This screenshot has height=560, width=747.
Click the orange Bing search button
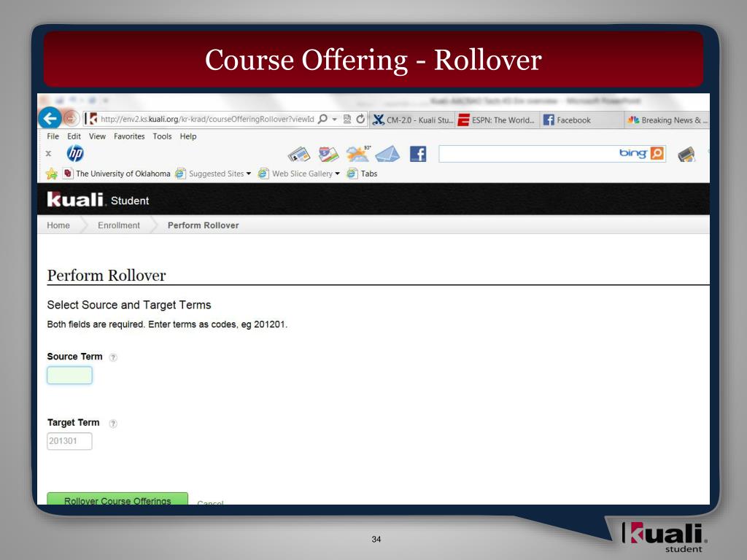[657, 153]
